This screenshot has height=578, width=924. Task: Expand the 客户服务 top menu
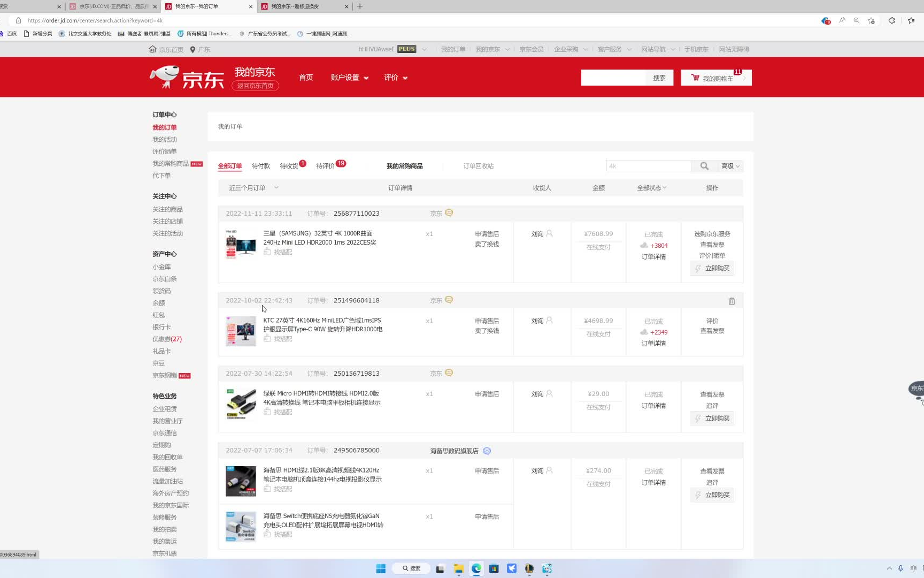(x=614, y=49)
